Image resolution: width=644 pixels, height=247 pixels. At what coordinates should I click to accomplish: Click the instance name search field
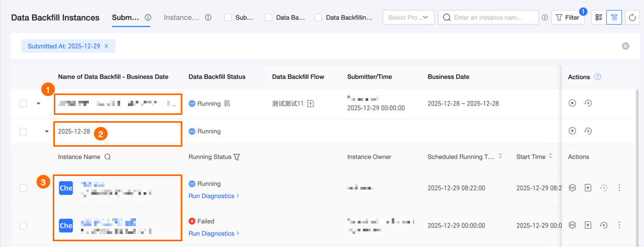[494, 17]
